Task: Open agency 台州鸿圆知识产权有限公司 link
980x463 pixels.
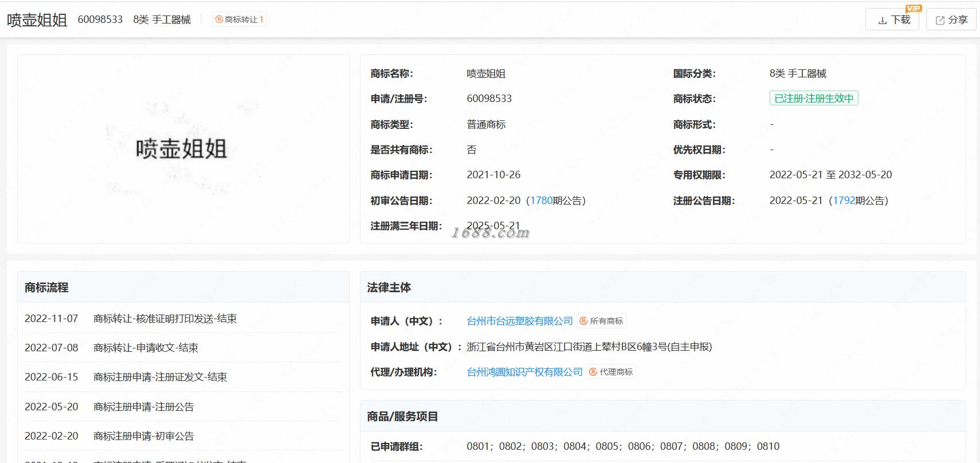Action: [524, 372]
